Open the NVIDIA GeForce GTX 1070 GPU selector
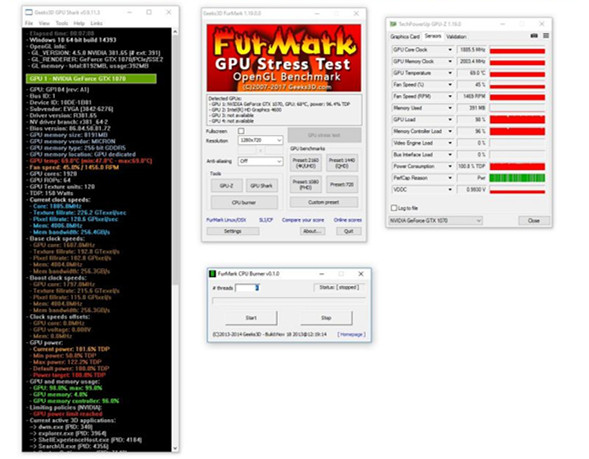The width and height of the screenshot is (589, 459). [x=435, y=220]
